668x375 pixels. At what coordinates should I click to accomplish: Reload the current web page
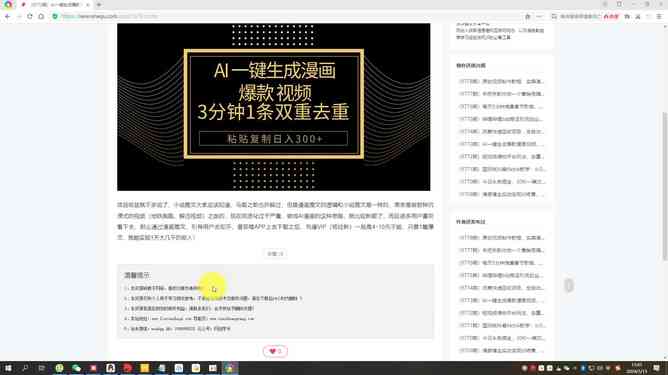click(x=30, y=16)
